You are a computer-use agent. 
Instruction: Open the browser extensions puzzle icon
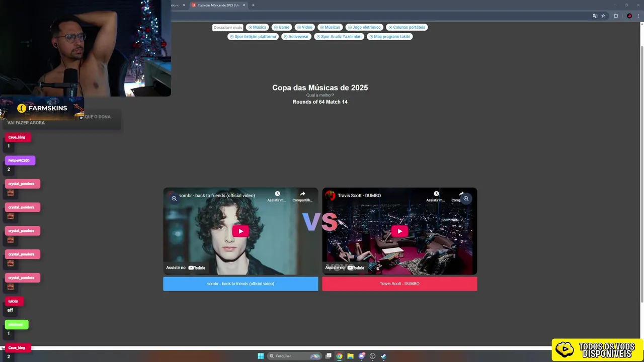pyautogui.click(x=616, y=16)
